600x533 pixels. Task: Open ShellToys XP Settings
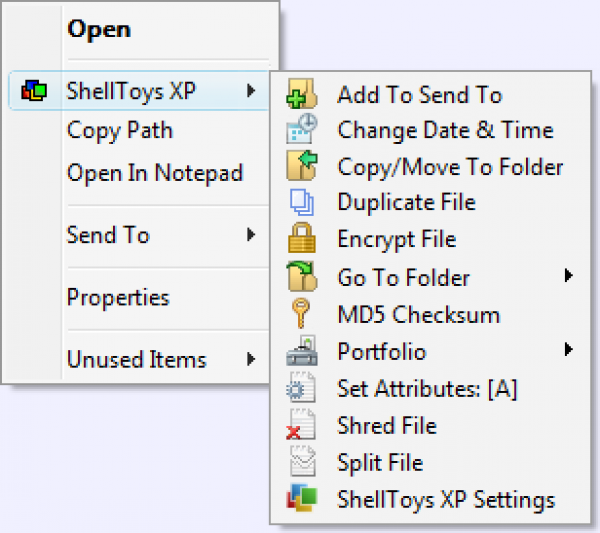click(x=446, y=500)
